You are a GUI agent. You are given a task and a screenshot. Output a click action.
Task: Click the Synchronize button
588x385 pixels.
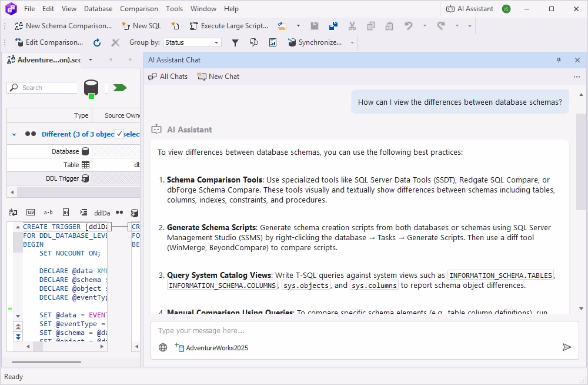click(x=315, y=42)
